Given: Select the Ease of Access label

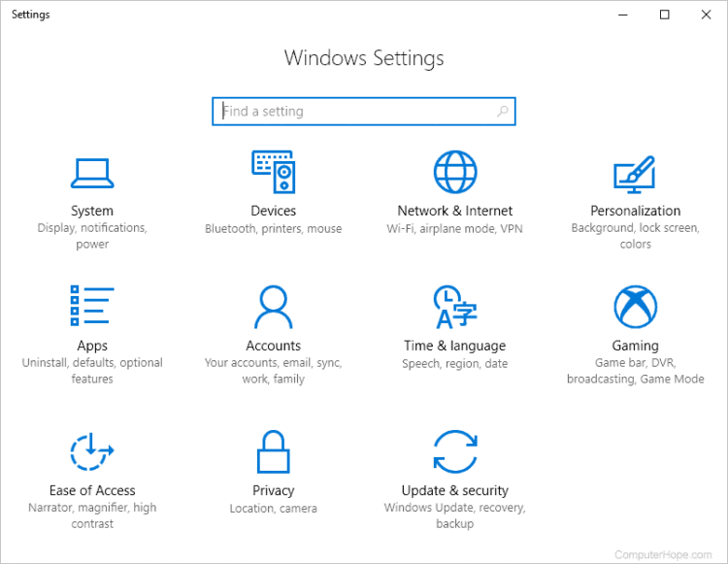Looking at the screenshot, I should [92, 490].
